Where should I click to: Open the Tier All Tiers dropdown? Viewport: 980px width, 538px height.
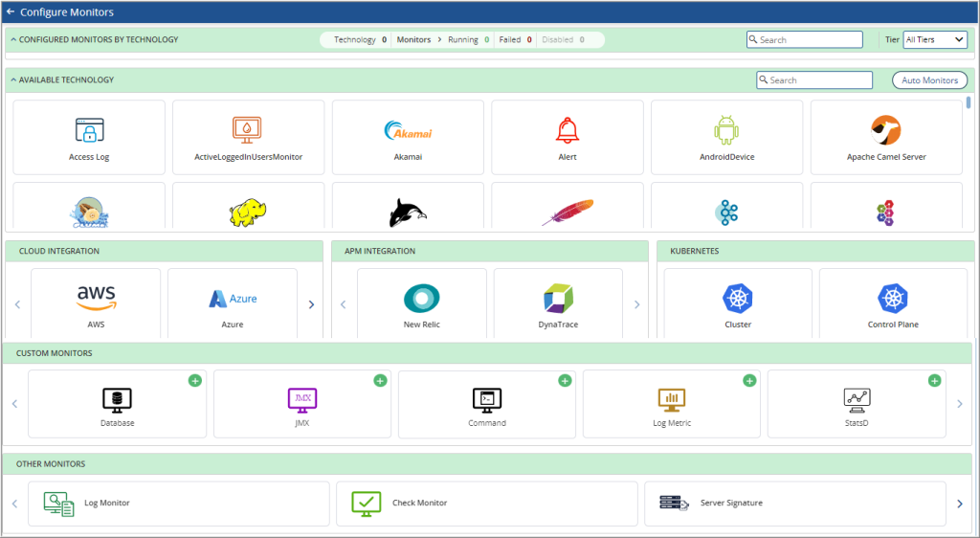pos(935,39)
